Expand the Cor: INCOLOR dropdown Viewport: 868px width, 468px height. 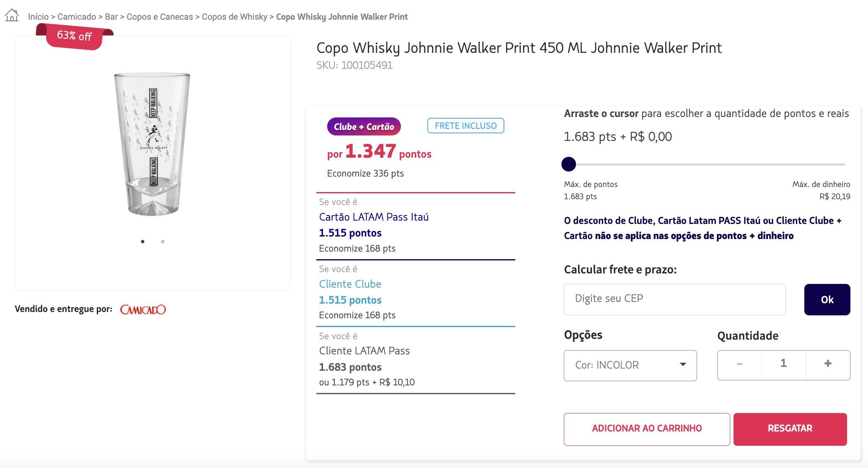pyautogui.click(x=630, y=365)
